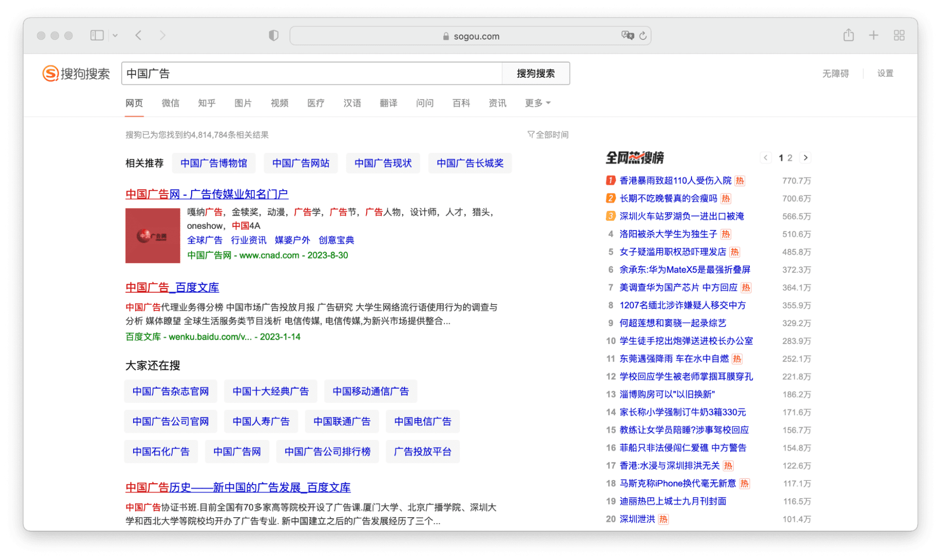Select hot list page 2

tap(790, 158)
